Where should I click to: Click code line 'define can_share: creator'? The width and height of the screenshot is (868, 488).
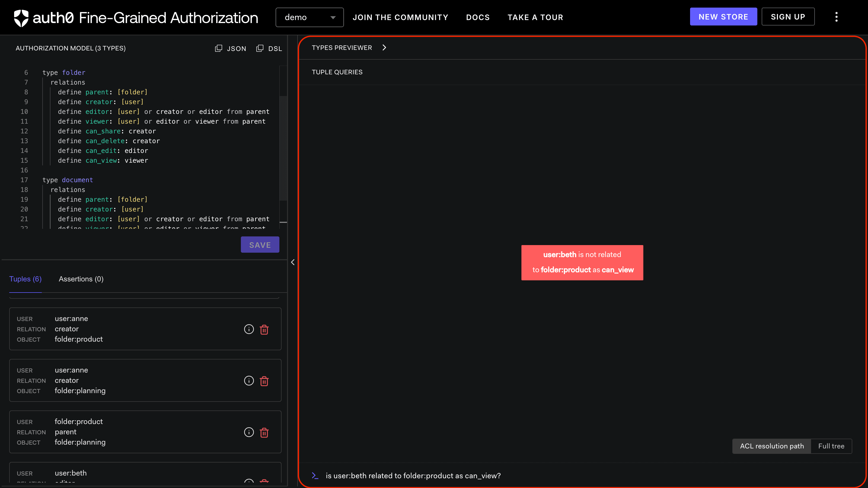pos(107,131)
